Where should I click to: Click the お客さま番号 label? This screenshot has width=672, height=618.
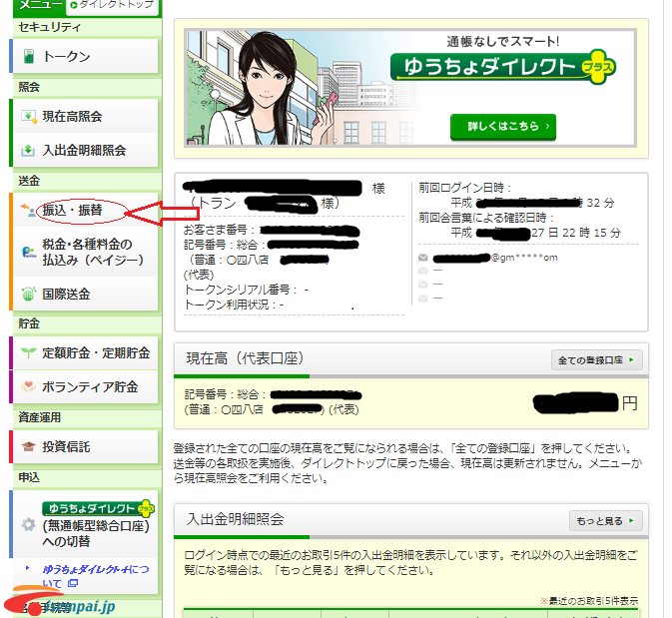coord(220,230)
